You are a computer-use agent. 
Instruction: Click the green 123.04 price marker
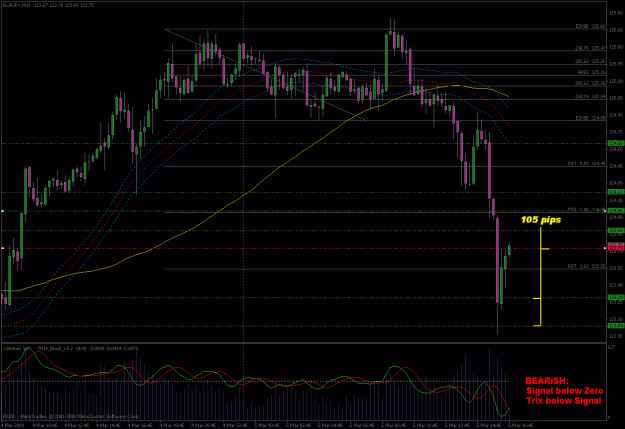tap(616, 326)
